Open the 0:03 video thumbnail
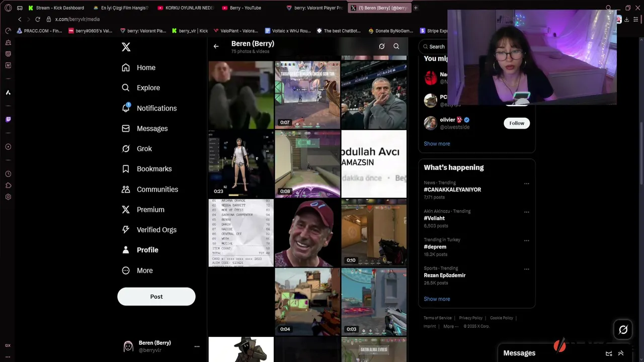644x362 pixels. (x=374, y=302)
